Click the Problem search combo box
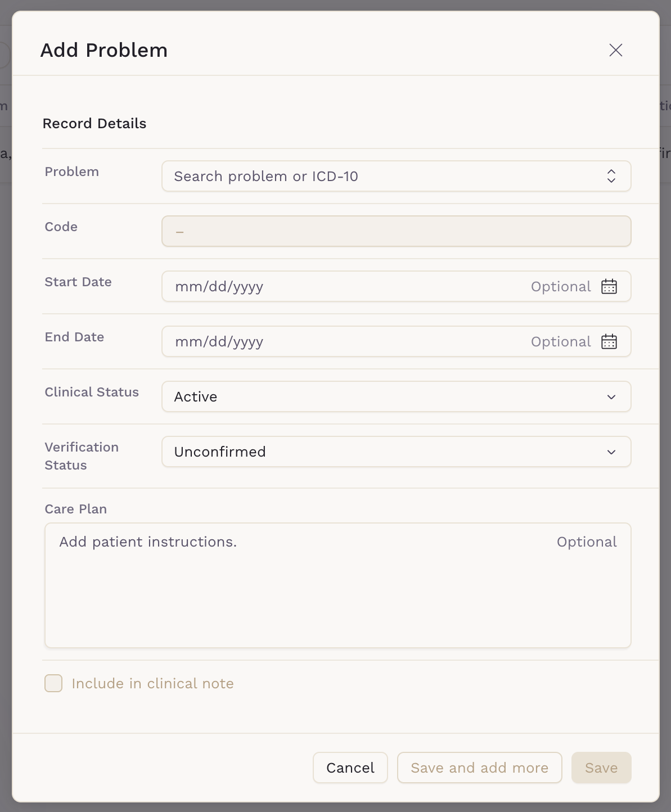Viewport: 671px width, 812px height. click(396, 176)
